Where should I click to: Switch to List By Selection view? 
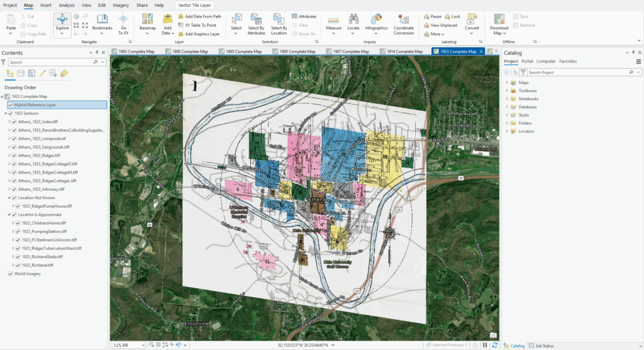click(31, 74)
